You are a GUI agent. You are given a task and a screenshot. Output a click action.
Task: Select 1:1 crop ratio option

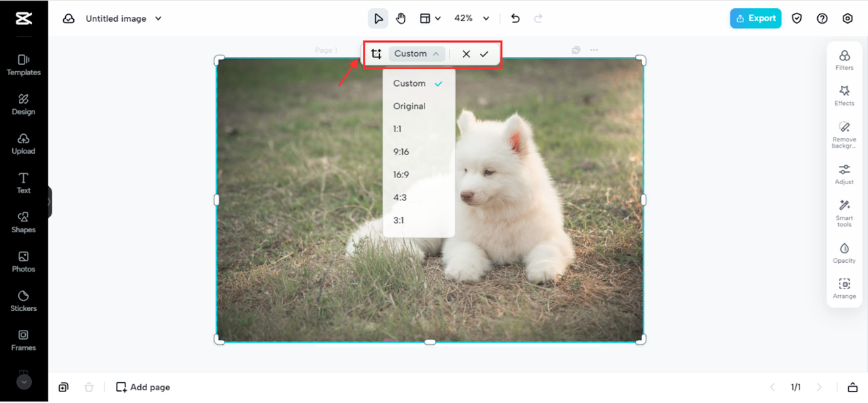[x=419, y=129]
